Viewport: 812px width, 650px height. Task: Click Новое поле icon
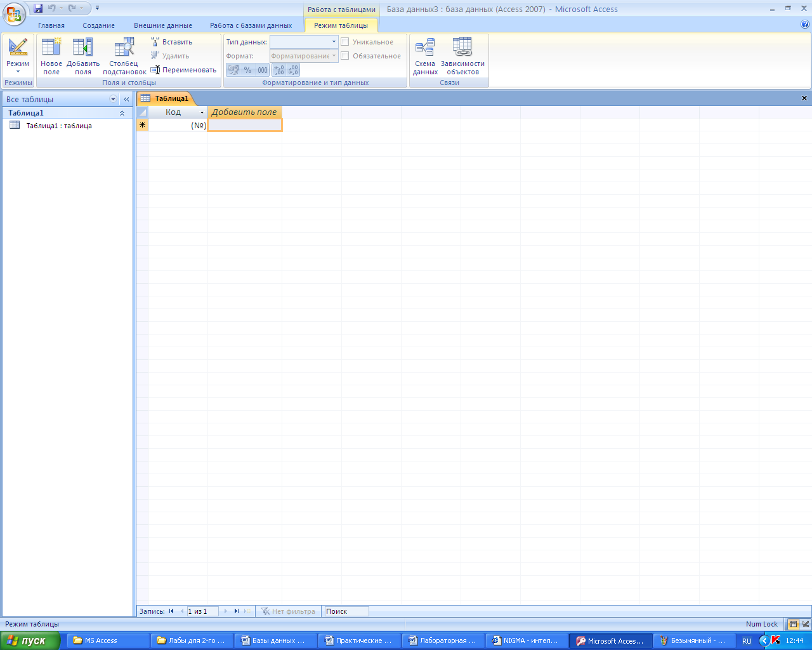coord(51,56)
